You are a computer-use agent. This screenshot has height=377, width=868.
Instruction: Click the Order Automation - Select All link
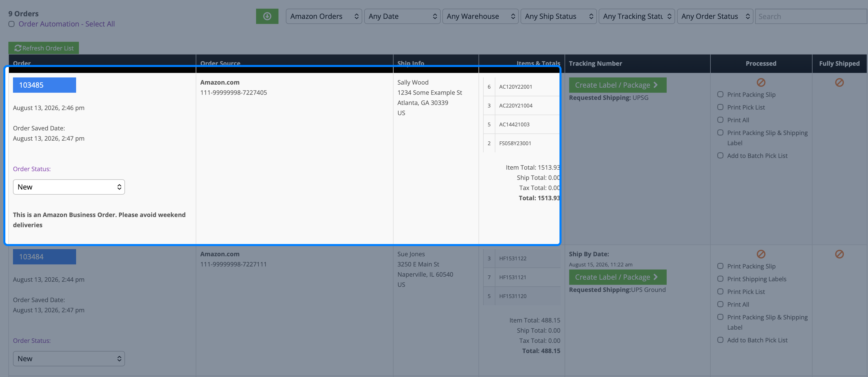66,24
